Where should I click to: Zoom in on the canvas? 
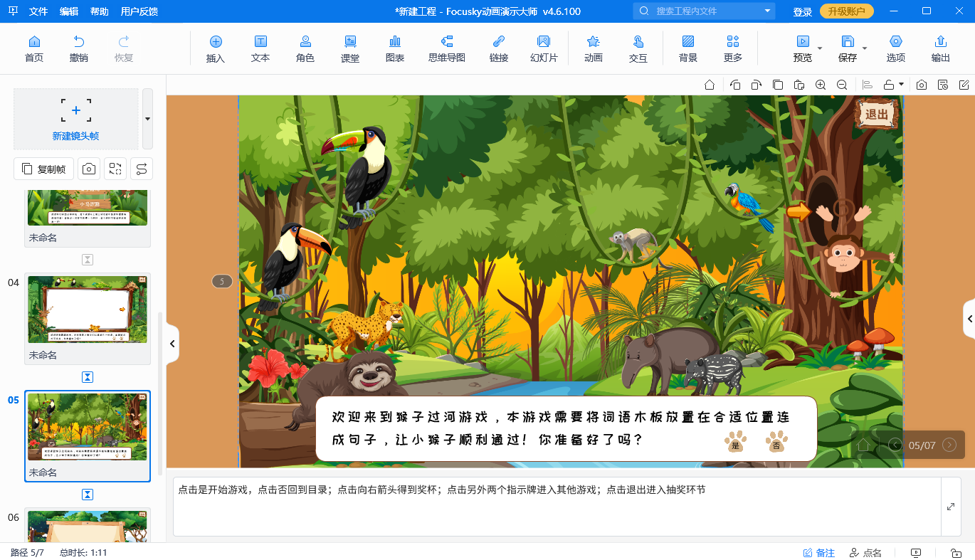point(821,85)
